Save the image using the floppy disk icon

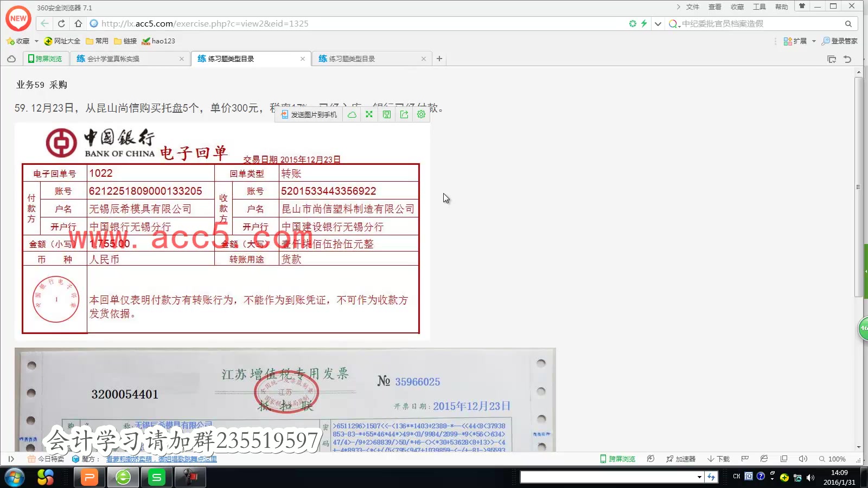click(x=386, y=114)
